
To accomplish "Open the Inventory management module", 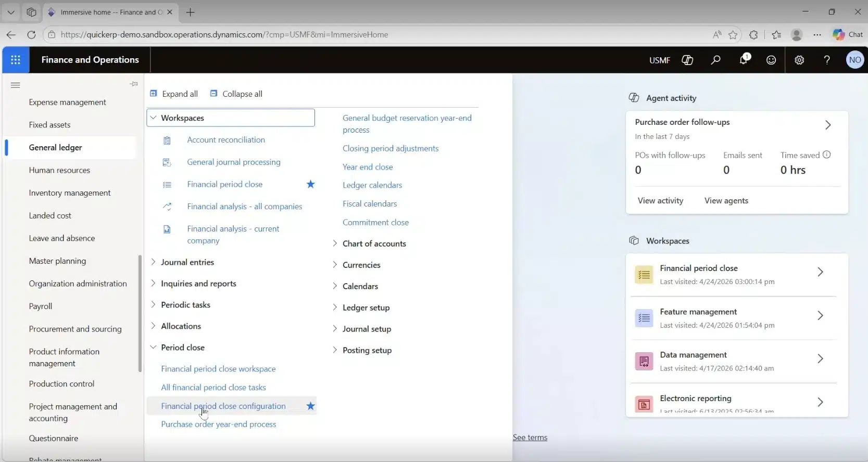I will (x=70, y=193).
